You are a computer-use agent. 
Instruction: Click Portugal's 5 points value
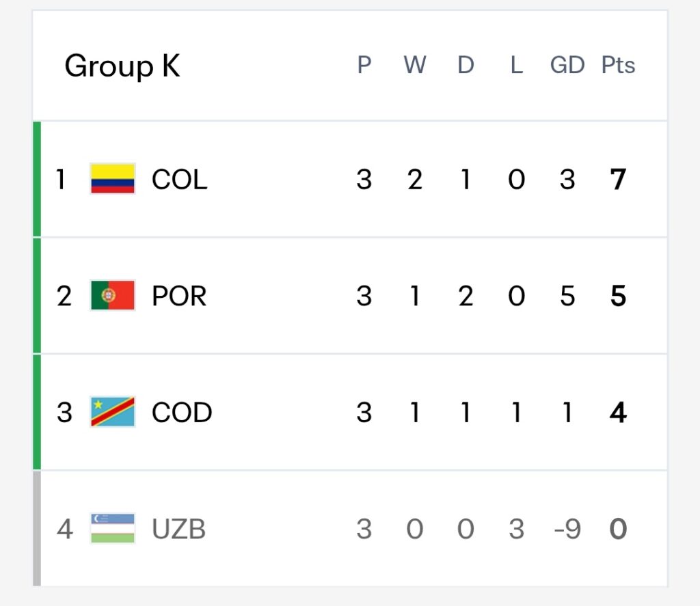tap(618, 296)
